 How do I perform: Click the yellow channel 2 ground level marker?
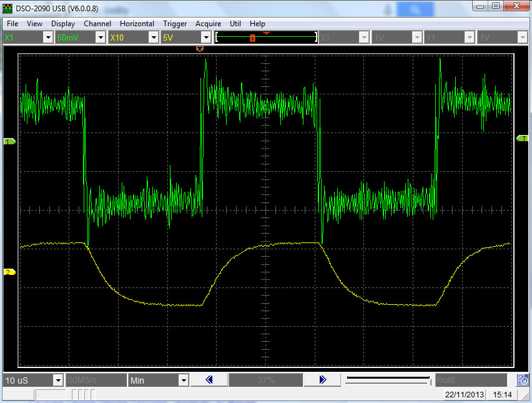coord(9,272)
